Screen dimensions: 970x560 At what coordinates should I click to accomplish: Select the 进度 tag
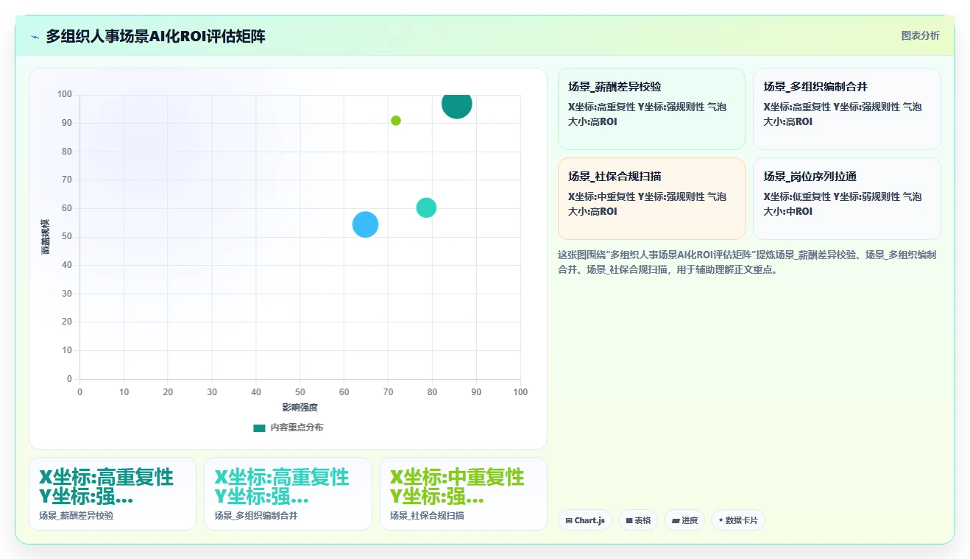point(684,520)
